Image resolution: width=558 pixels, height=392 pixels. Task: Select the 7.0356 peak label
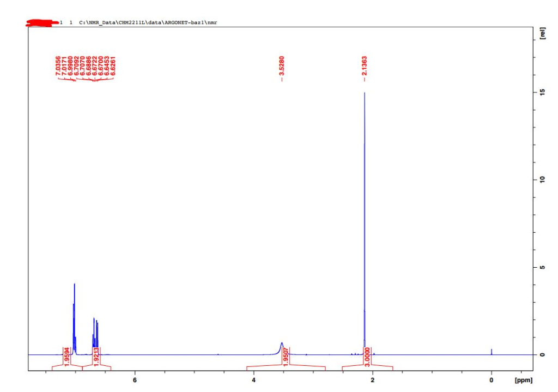click(x=58, y=65)
